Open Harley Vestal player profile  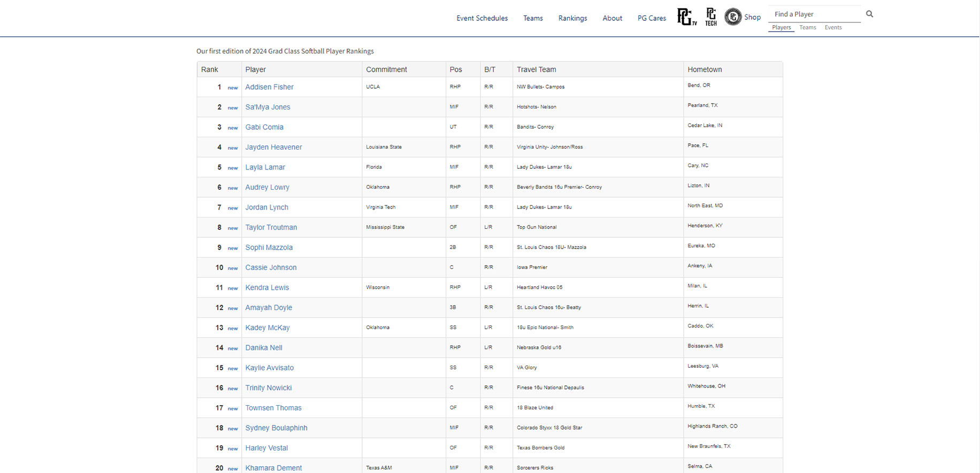click(266, 447)
